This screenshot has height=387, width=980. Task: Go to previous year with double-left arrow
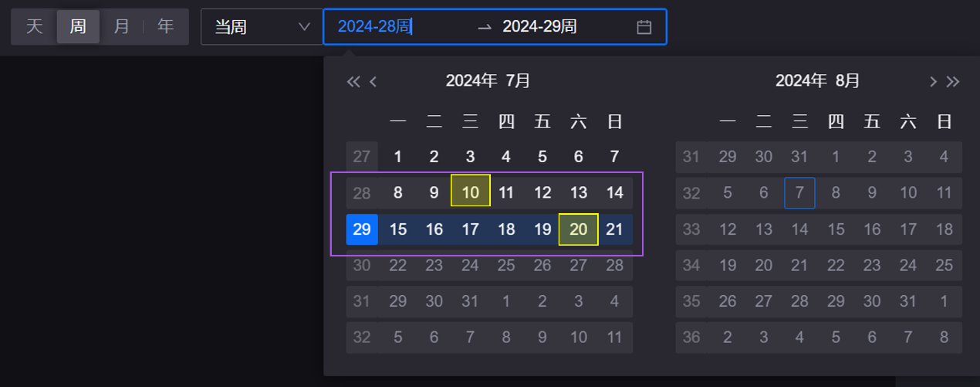tap(353, 82)
